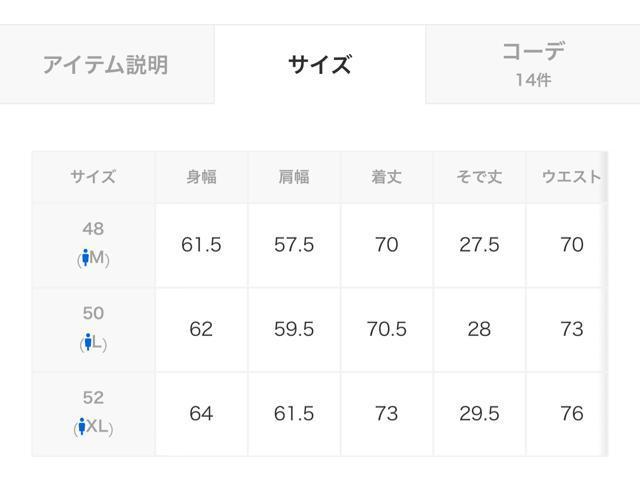This screenshot has width=640, height=484.
Task: Click the blue person icon beside M
Action: (86, 259)
